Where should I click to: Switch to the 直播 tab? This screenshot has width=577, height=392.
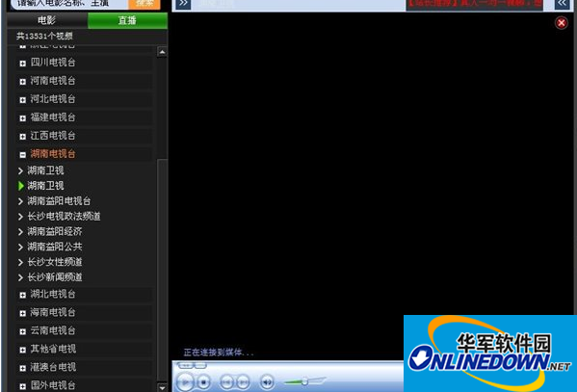pos(127,20)
